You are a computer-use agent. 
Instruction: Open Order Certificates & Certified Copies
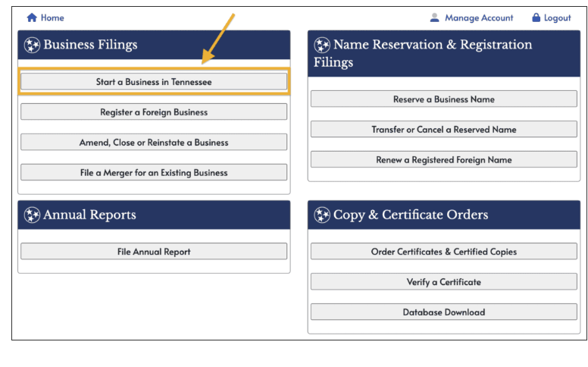(443, 252)
